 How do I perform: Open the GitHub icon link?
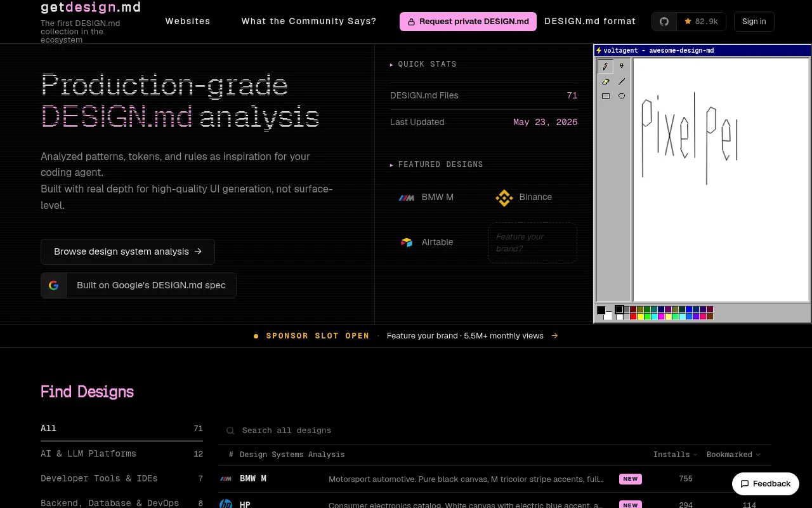664,22
